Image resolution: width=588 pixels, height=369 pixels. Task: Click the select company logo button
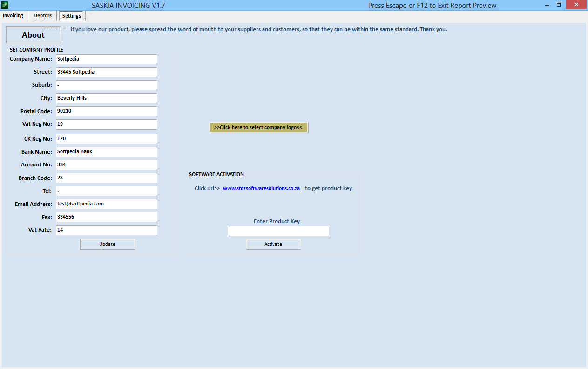click(x=258, y=127)
